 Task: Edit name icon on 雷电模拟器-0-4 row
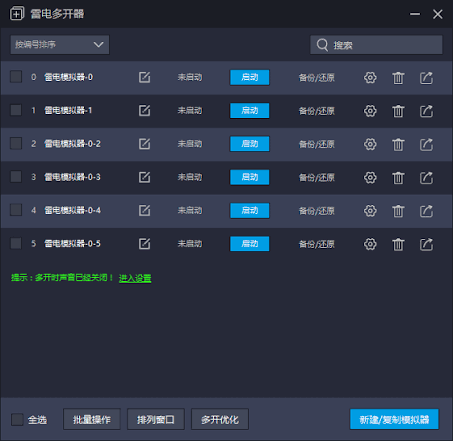(144, 211)
